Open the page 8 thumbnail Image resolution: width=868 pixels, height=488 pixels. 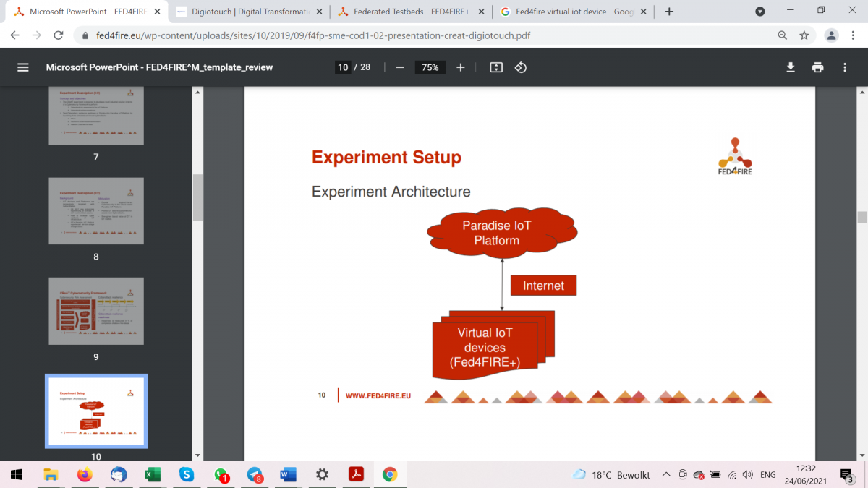(96, 210)
